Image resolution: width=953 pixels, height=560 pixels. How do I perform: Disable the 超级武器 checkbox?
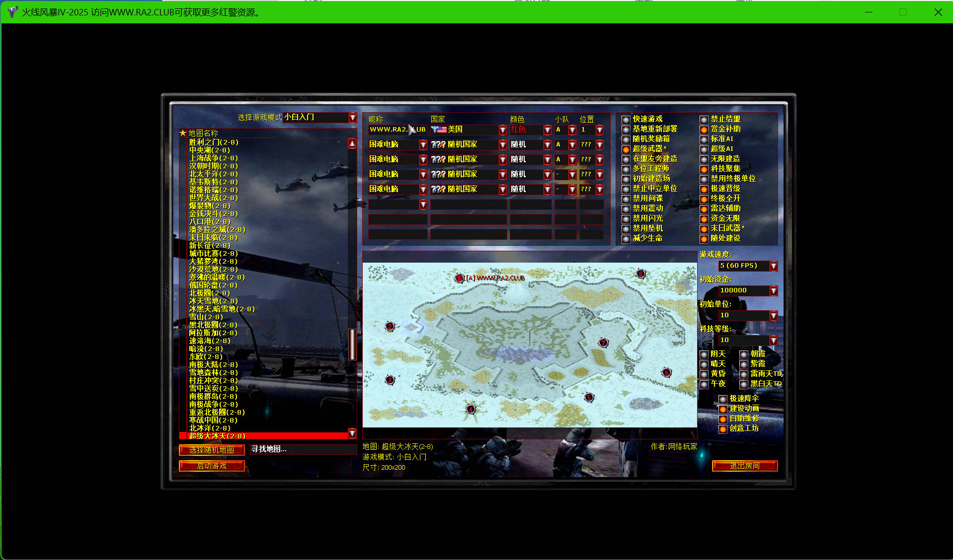point(626,149)
